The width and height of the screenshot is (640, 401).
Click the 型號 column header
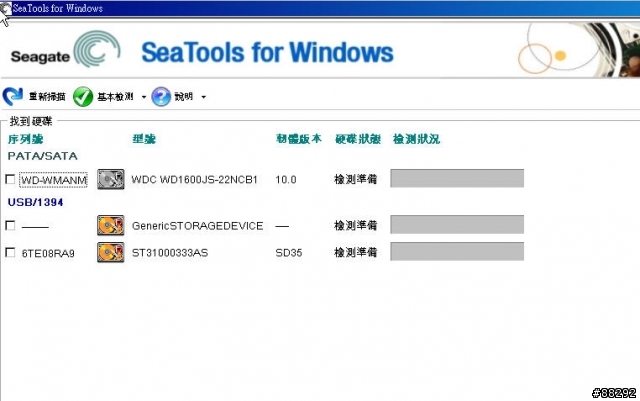[144, 139]
